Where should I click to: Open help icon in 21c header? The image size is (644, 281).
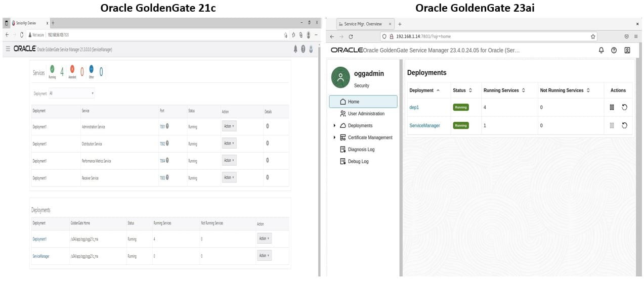point(303,49)
